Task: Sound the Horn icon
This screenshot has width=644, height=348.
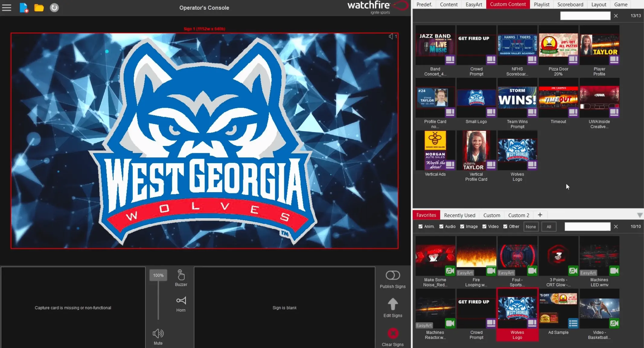Action: pyautogui.click(x=181, y=301)
